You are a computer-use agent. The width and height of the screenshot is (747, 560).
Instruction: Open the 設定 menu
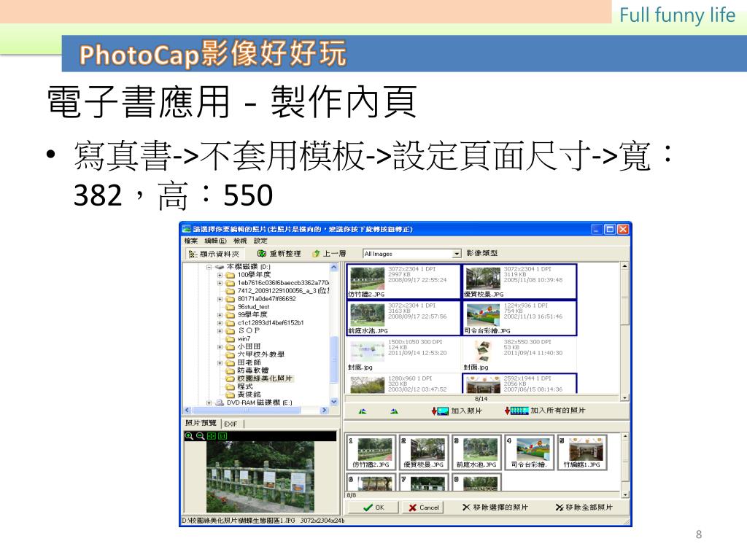[x=260, y=241]
